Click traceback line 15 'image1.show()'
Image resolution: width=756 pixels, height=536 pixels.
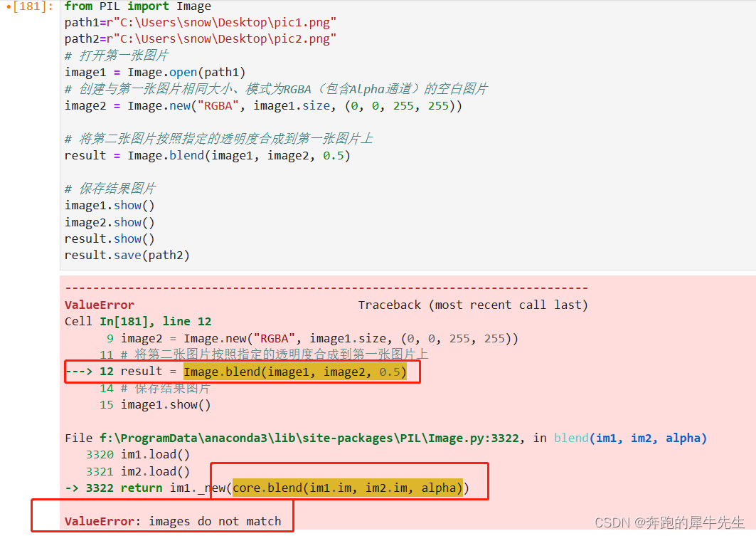[x=155, y=405]
